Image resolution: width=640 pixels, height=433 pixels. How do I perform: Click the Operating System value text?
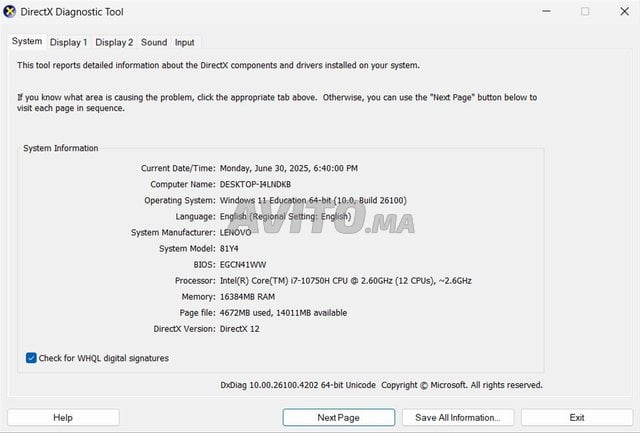coord(312,200)
